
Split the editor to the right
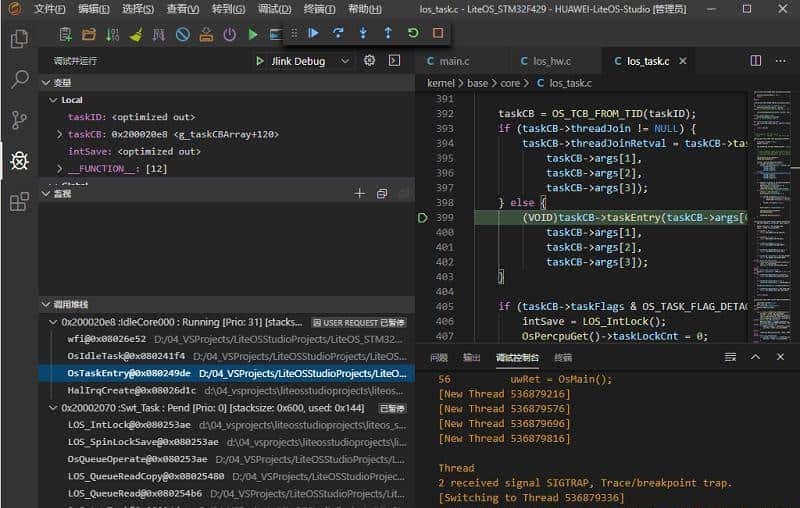[756, 61]
